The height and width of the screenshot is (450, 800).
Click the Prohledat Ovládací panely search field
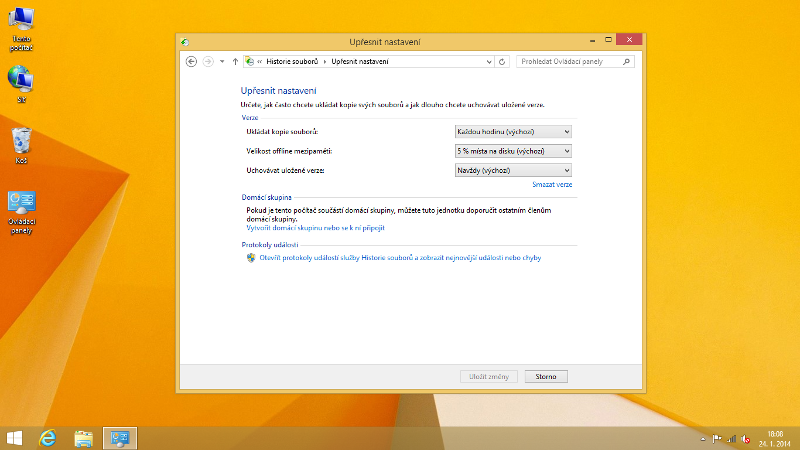point(570,61)
